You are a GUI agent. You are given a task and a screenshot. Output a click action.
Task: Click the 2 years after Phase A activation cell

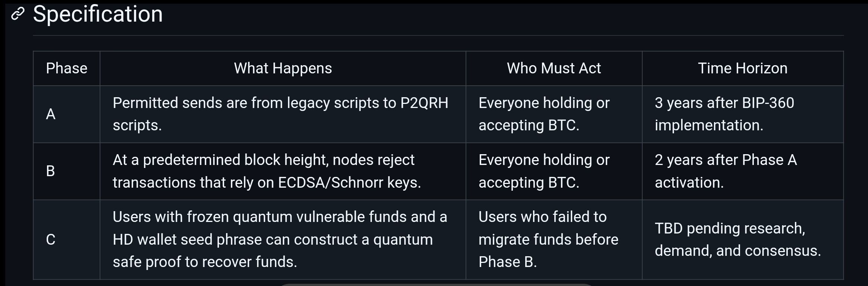click(743, 171)
